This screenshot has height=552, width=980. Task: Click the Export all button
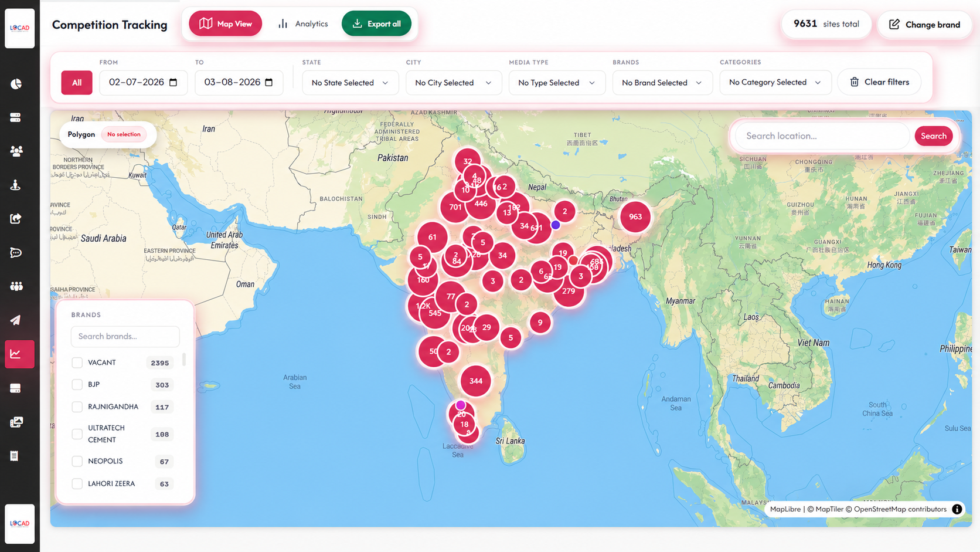[x=376, y=23]
